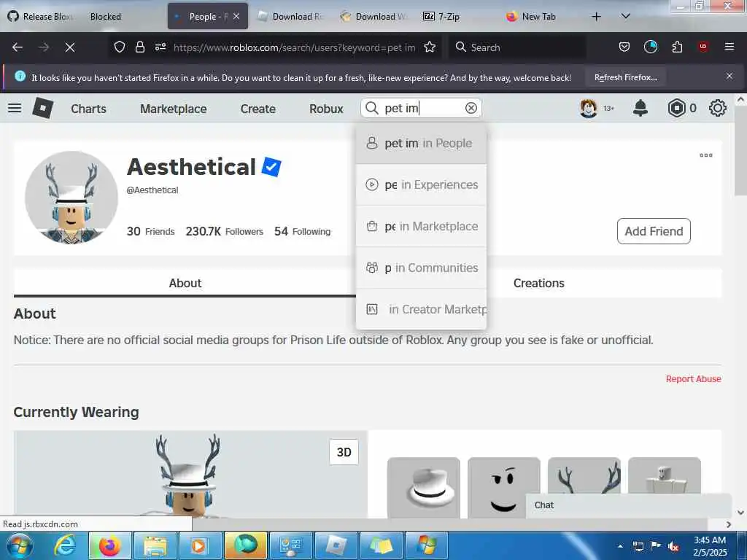
Task: Search in Creator Marketplace suggestion
Action: pos(421,309)
